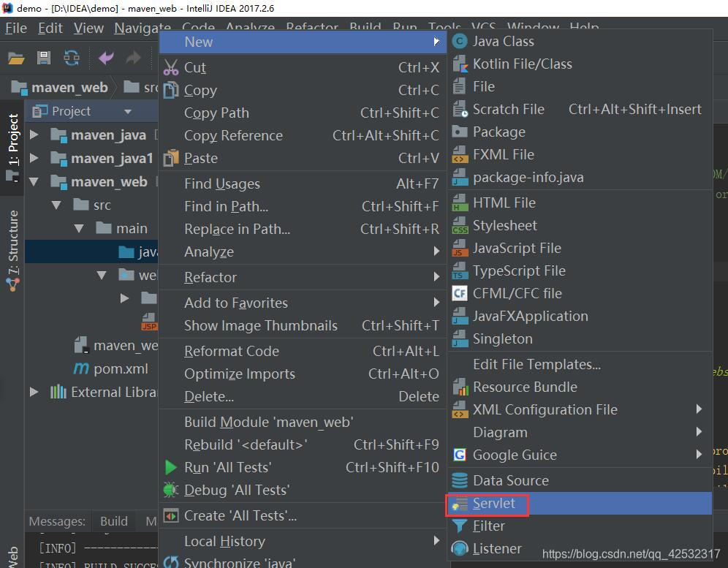Collapse the src folder node

pos(56,205)
